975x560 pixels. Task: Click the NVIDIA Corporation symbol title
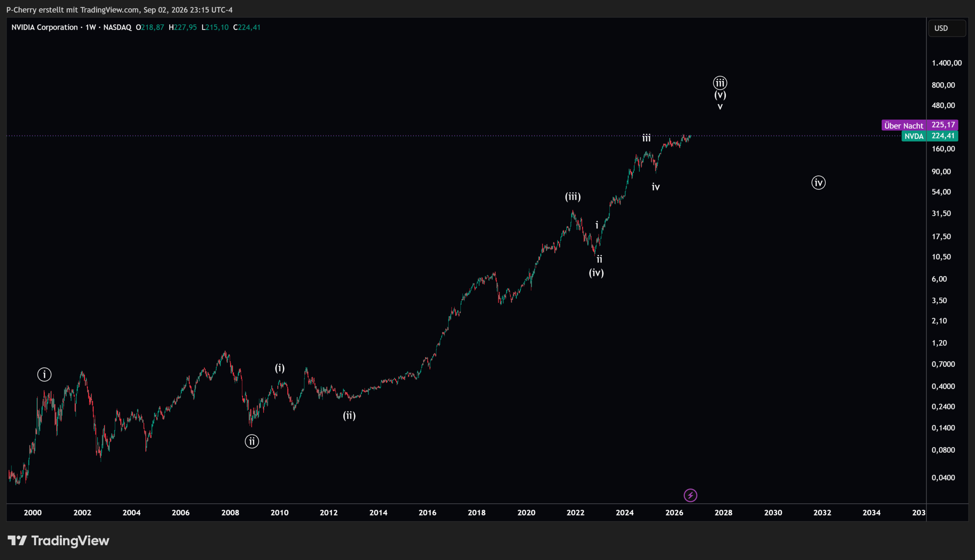(x=45, y=27)
